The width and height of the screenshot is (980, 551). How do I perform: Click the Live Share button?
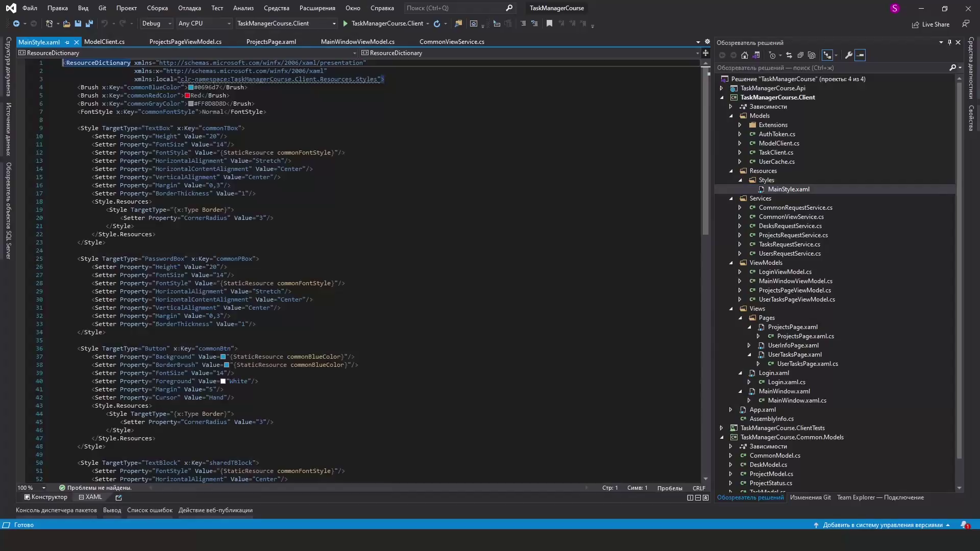pyautogui.click(x=931, y=24)
